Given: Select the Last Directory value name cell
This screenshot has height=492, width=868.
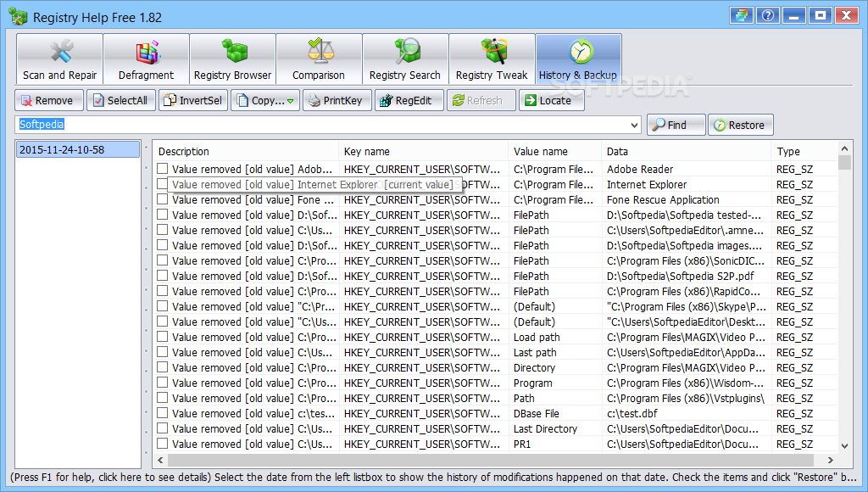Looking at the screenshot, I should point(545,429).
